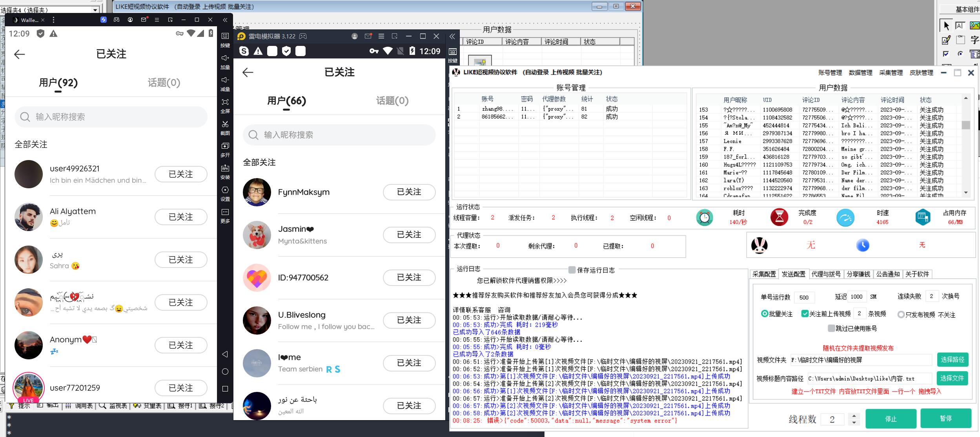This screenshot has height=437, width=980.
Task: Open emulator settings (设置) icon
Action: click(225, 190)
